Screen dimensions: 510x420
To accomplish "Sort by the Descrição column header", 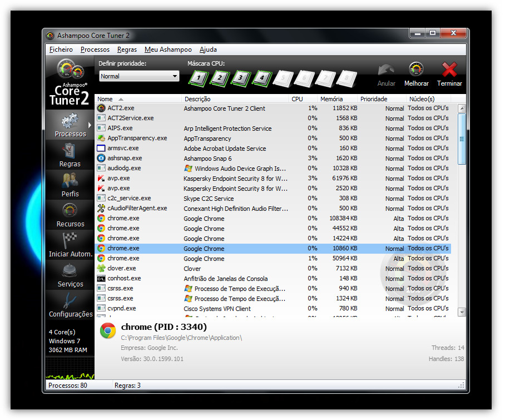I will click(235, 99).
